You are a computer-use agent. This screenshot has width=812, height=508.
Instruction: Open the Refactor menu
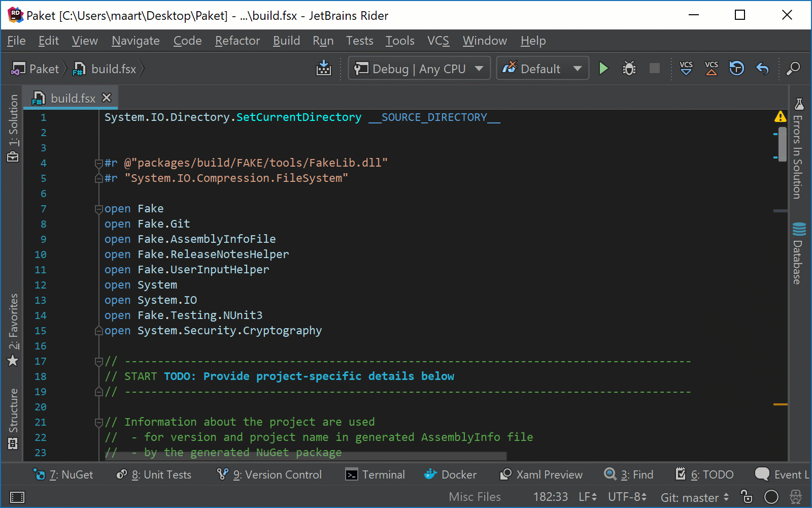coord(236,41)
